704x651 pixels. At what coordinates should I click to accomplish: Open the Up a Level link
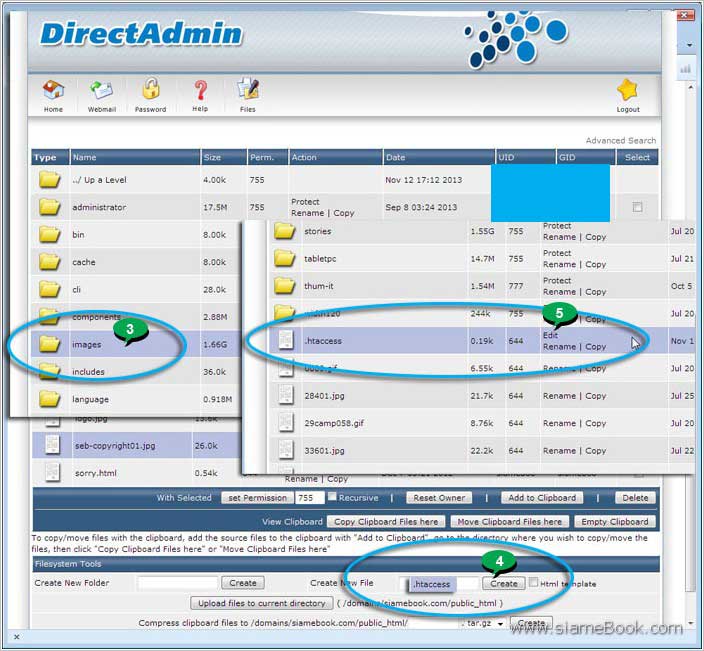pyautogui.click(x=99, y=180)
